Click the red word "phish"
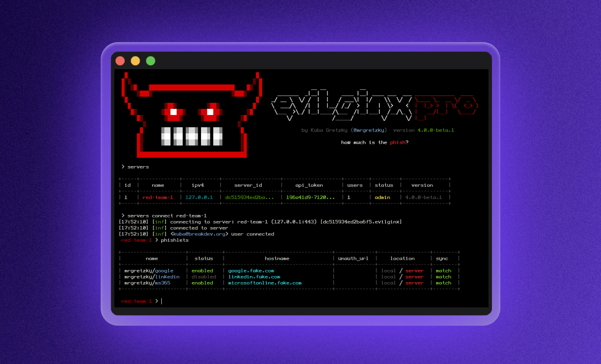This screenshot has height=364, width=601. (x=398, y=142)
